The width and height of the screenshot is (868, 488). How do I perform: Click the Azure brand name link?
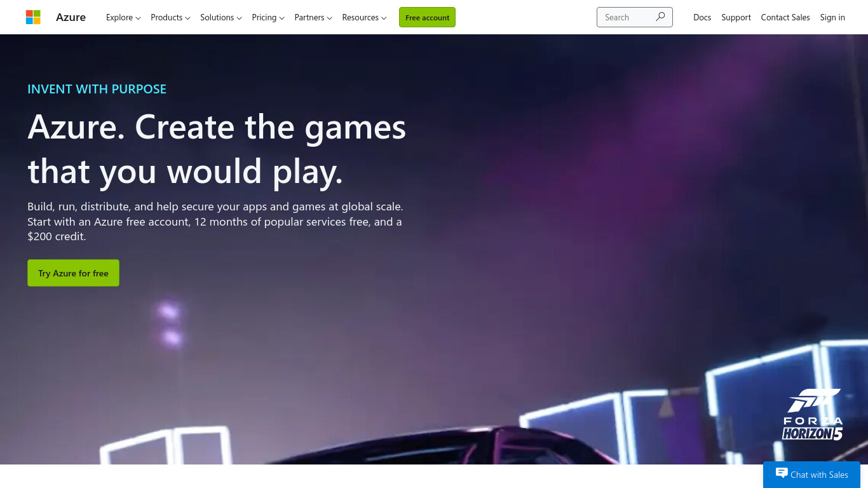[x=71, y=17]
